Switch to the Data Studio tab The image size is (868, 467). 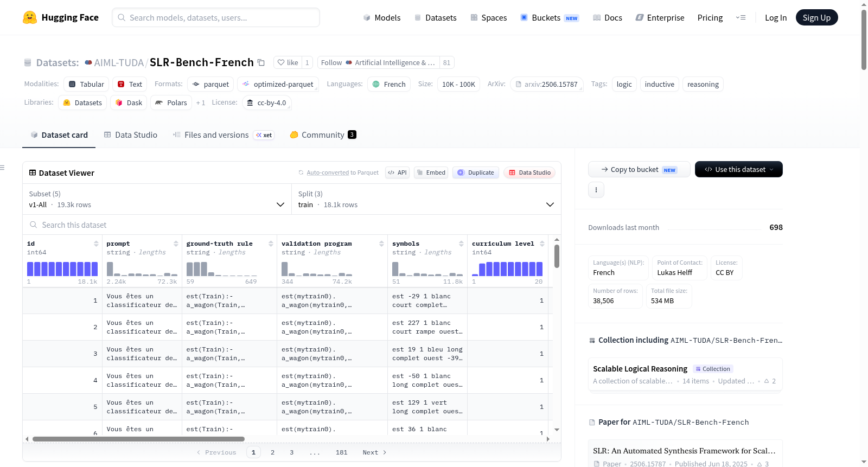[x=130, y=135]
